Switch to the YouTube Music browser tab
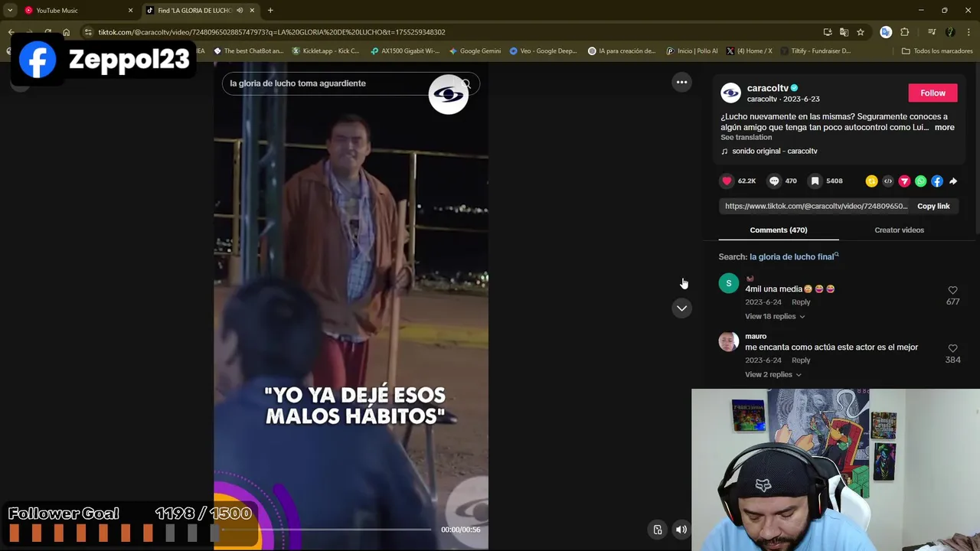Viewport: 980px width, 551px height. (76, 11)
